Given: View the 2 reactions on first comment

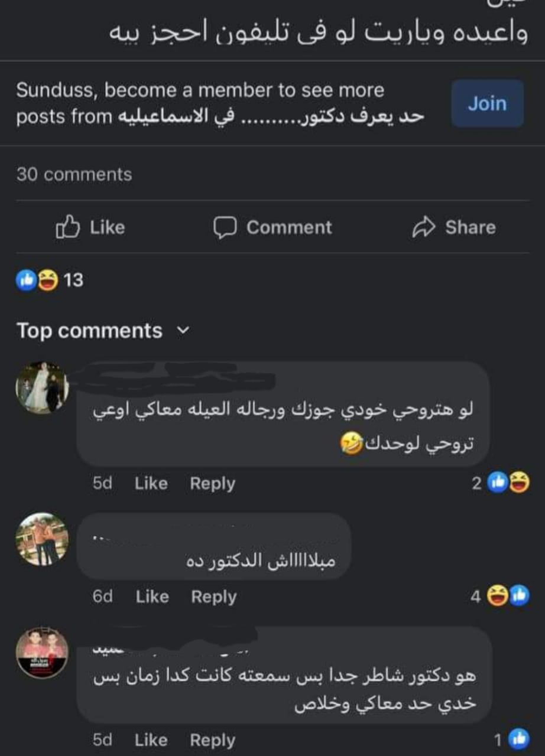Looking at the screenshot, I should tap(500, 484).
